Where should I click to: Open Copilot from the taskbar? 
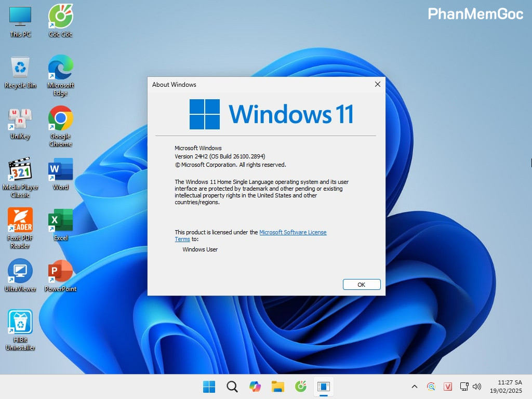[x=255, y=387]
